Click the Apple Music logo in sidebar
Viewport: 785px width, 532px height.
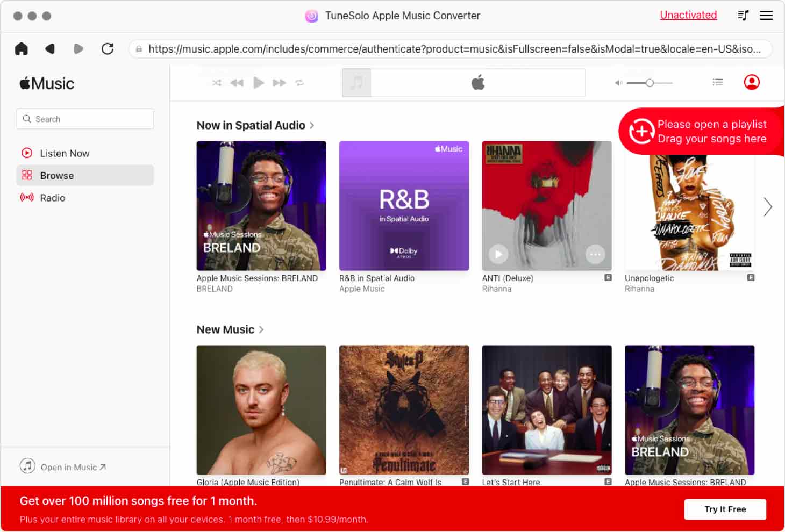47,83
